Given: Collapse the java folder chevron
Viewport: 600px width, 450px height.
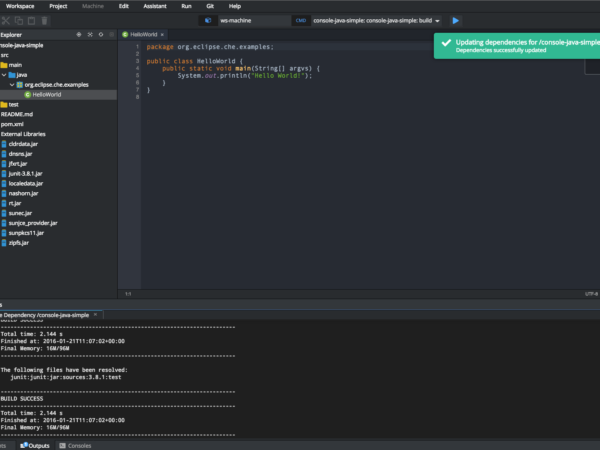Looking at the screenshot, I should 4,75.
